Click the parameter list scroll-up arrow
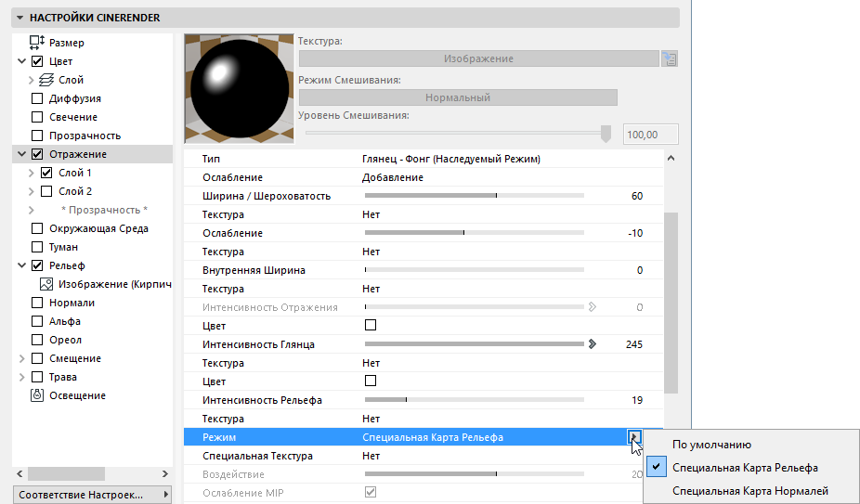860x504 pixels. tap(671, 159)
